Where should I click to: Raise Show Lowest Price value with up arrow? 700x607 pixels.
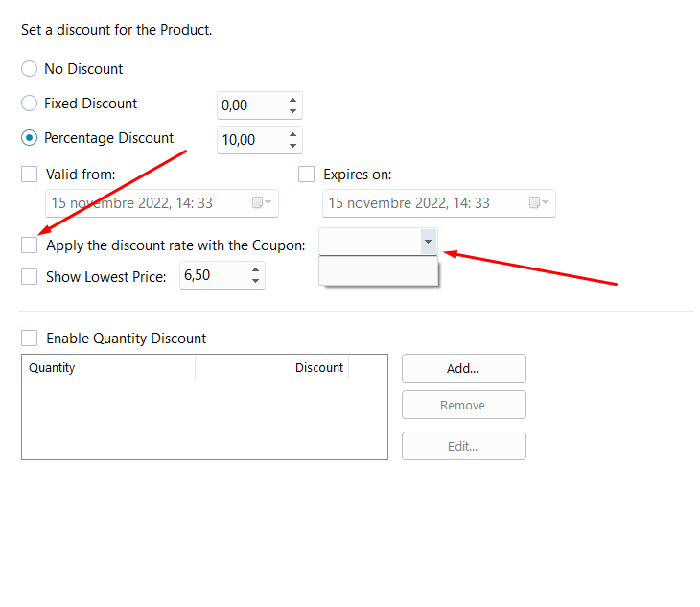(255, 270)
